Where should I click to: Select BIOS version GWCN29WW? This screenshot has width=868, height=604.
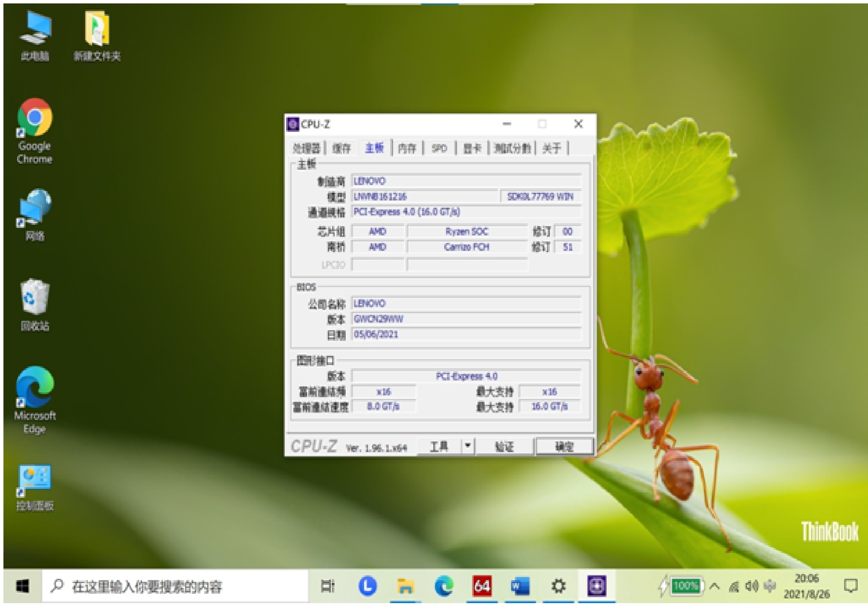click(466, 319)
